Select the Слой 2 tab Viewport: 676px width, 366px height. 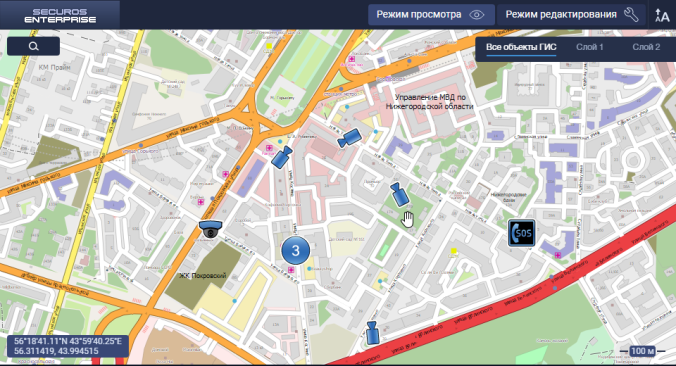(x=646, y=47)
